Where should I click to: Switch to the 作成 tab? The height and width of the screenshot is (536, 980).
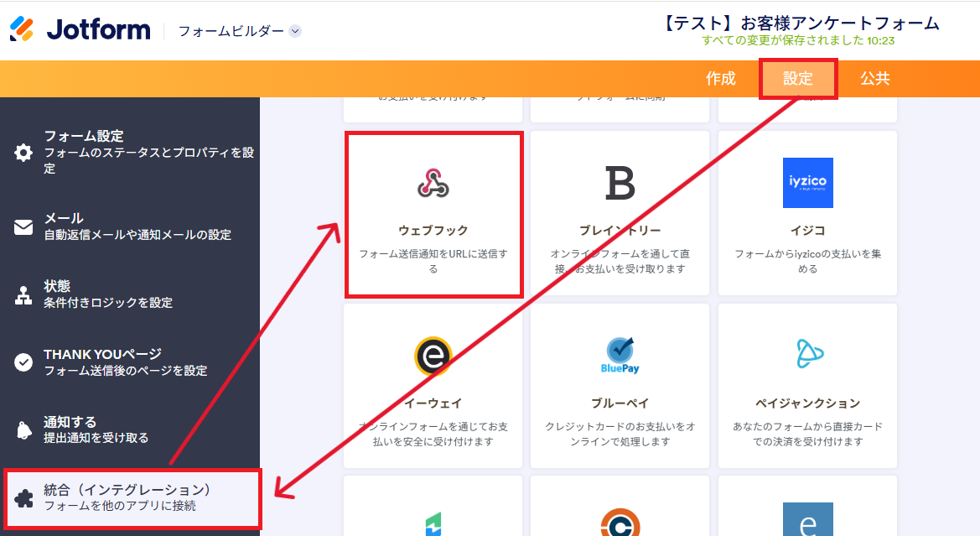point(721,78)
